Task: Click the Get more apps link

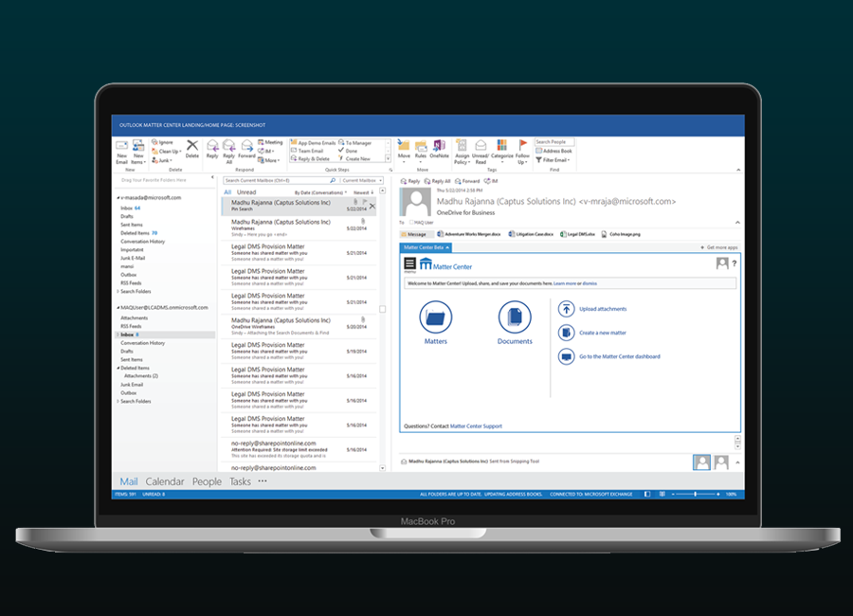Action: pos(719,247)
